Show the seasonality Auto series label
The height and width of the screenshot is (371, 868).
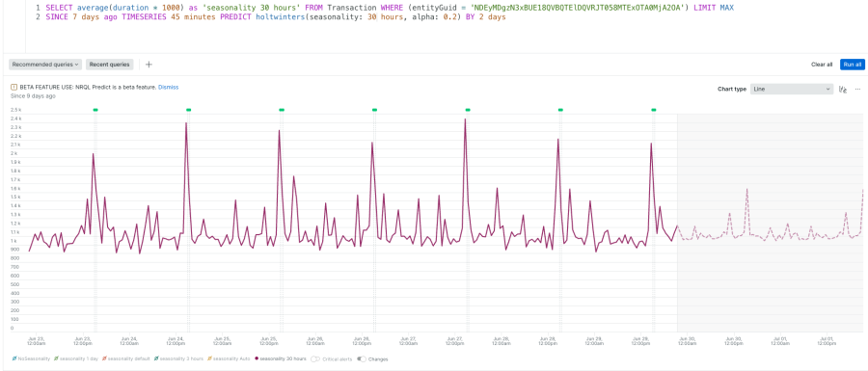[x=231, y=358]
